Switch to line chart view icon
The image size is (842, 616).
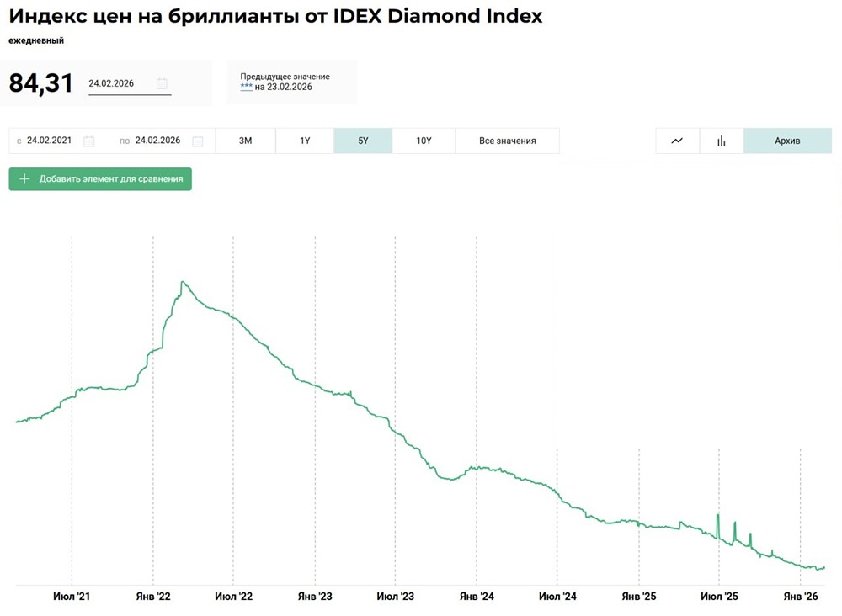(x=677, y=141)
